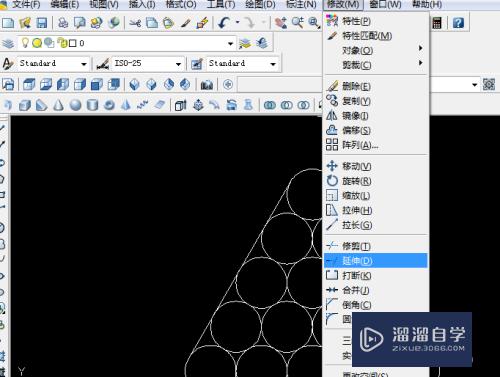500x377 pixels.
Task: Select the Cone solid tool
Action: tap(59, 105)
